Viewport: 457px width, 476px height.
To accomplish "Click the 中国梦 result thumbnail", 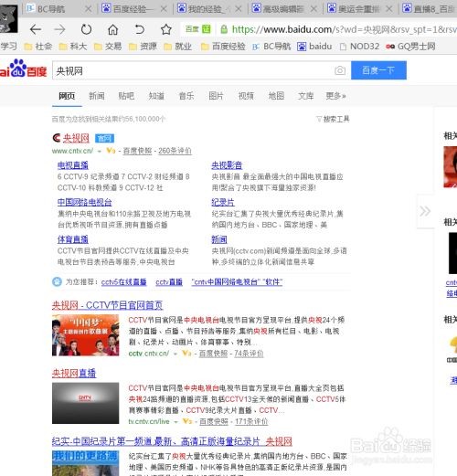I will (x=85, y=335).
